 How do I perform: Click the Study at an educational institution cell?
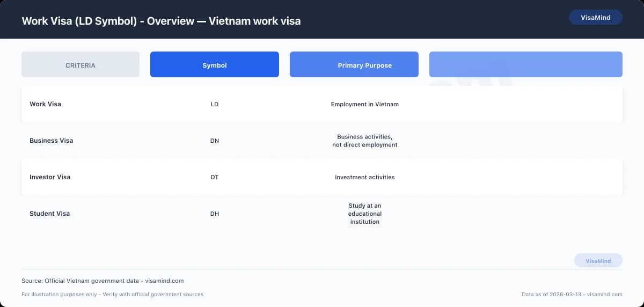click(x=365, y=214)
